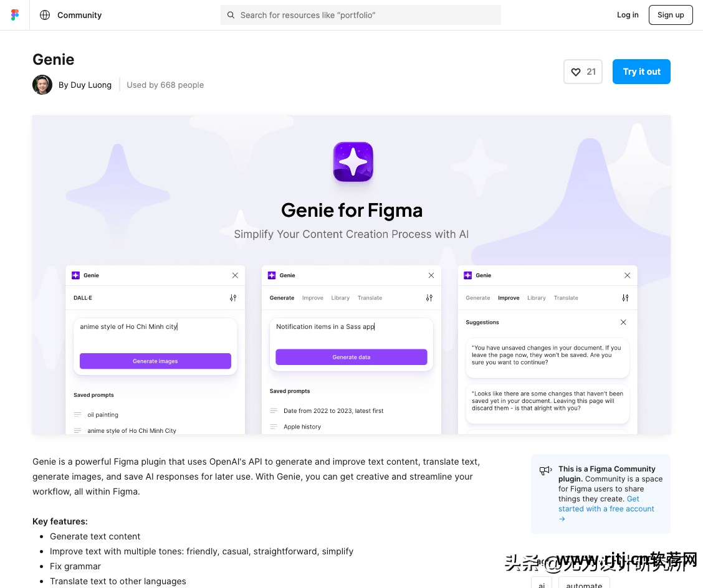
Task: Click the Figma logo icon
Action: click(x=15, y=15)
